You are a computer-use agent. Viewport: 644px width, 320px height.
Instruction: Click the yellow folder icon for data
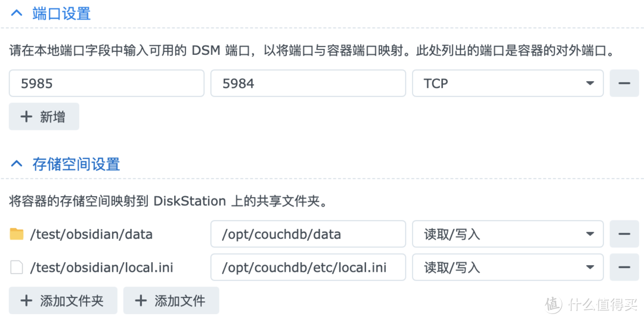(x=17, y=234)
